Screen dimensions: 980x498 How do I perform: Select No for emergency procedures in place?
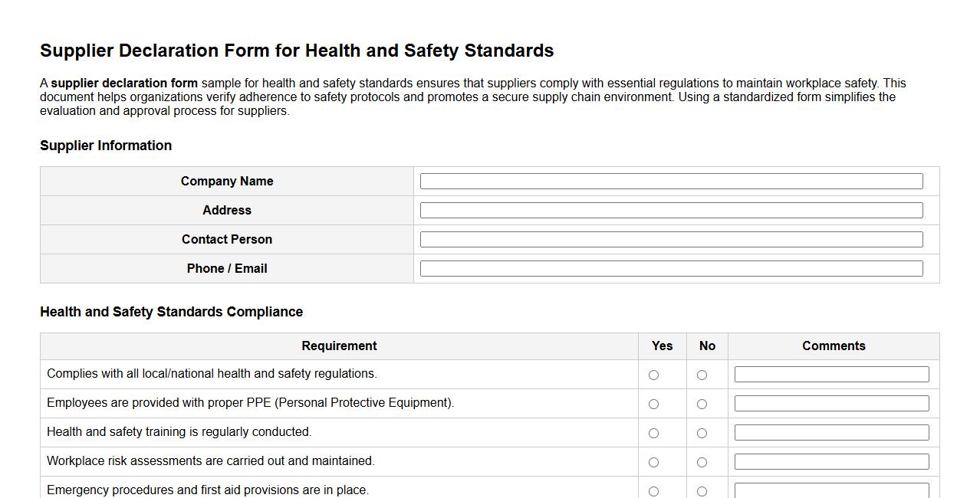[701, 491]
